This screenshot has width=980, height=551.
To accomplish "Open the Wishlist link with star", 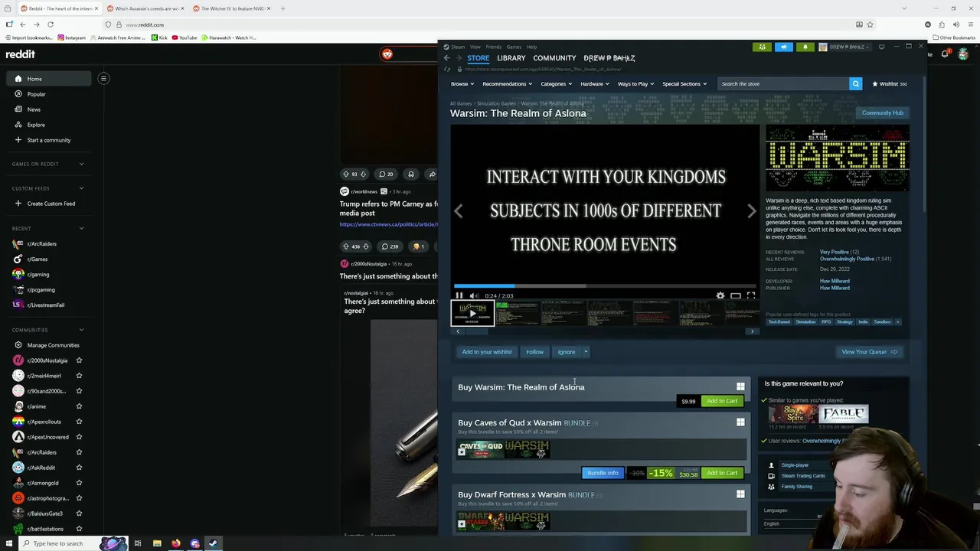I will pos(890,83).
